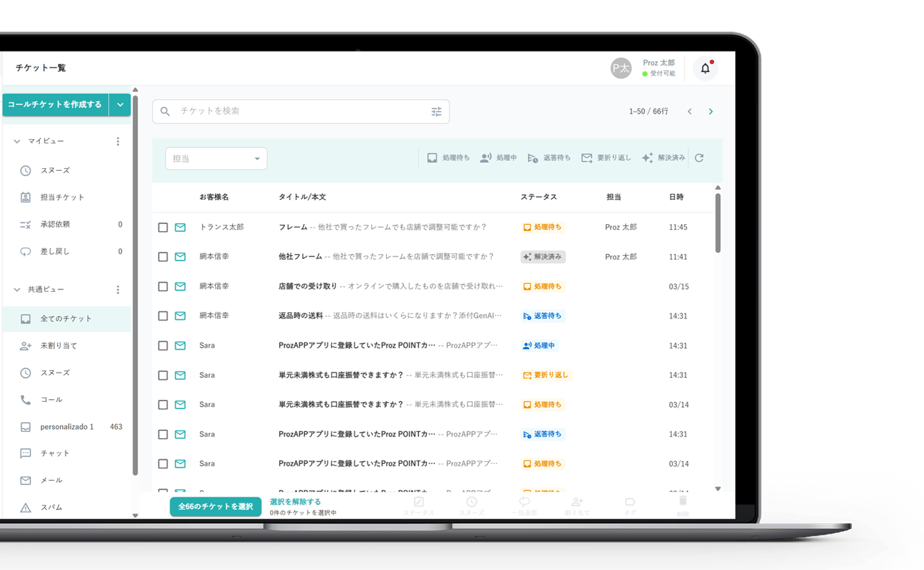
Task: Collapse the マイビュー section
Action: point(17,141)
